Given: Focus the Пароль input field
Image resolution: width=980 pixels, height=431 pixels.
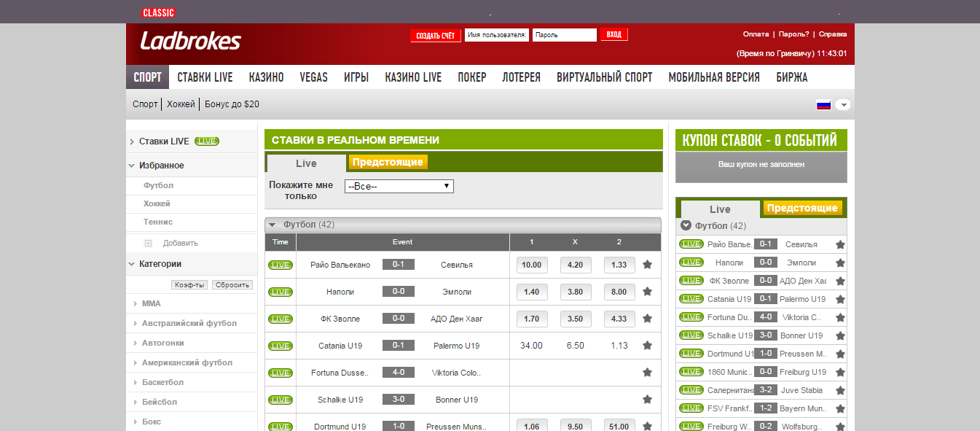Looking at the screenshot, I should [565, 35].
